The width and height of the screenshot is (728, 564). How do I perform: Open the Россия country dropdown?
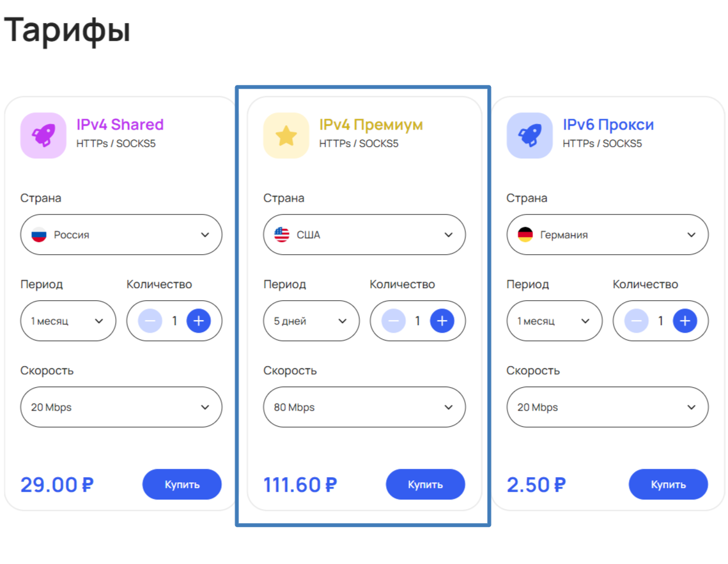click(x=121, y=234)
